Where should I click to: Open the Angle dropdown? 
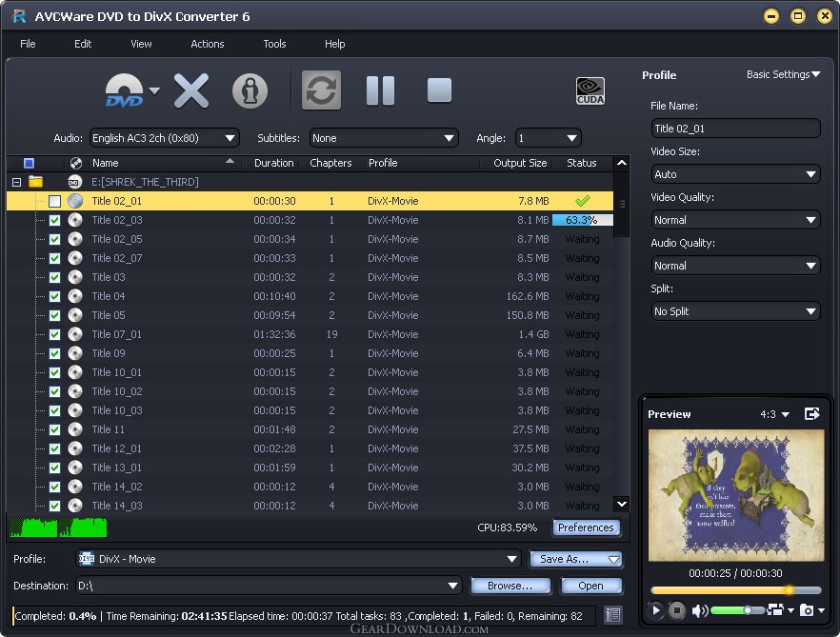pos(548,138)
